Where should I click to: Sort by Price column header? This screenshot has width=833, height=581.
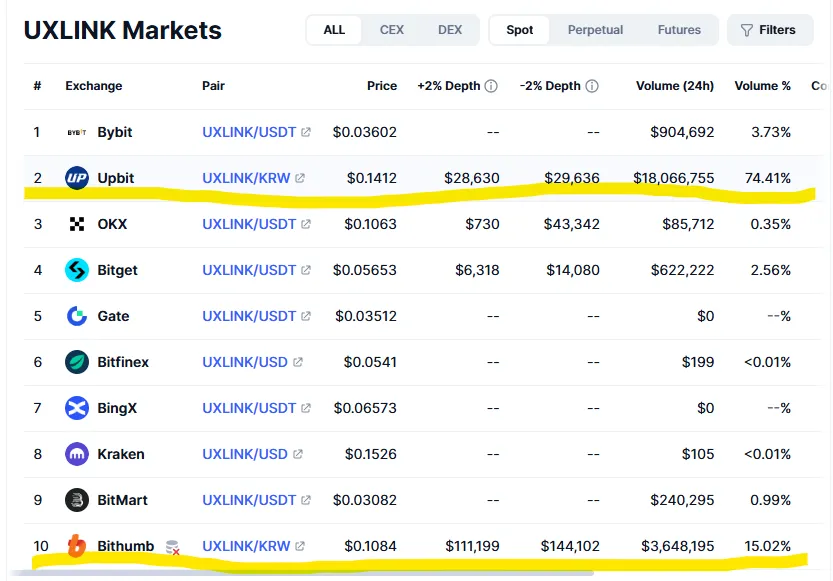(381, 86)
